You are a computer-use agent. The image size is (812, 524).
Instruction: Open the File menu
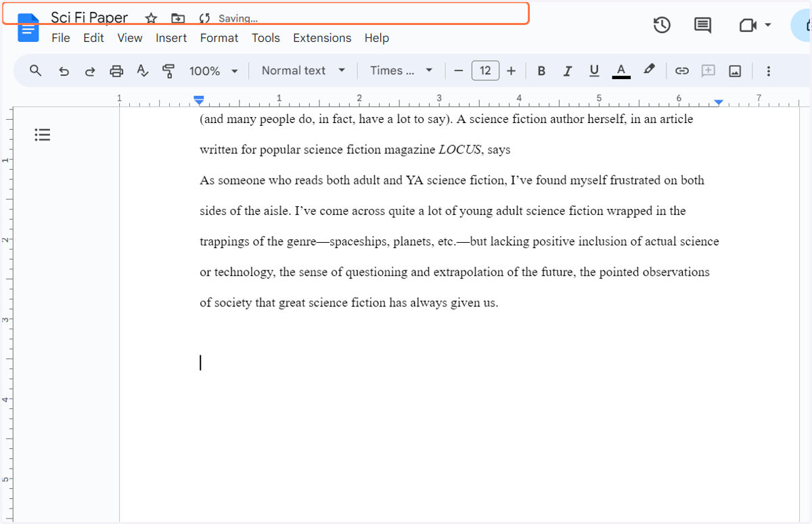(61, 38)
